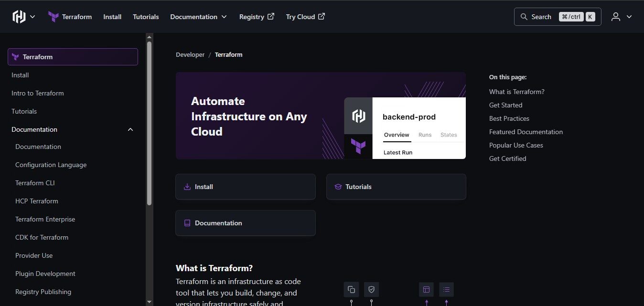Open Provider Use in the sidebar

click(34, 255)
